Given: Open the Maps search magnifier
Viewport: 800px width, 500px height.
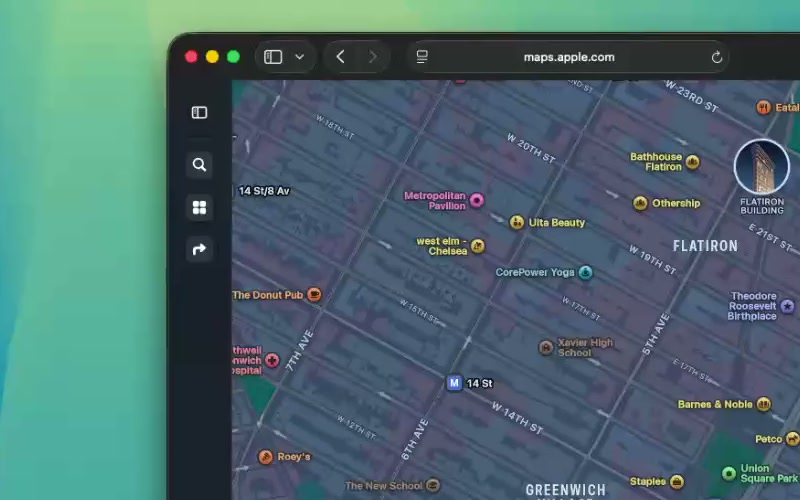Looking at the screenshot, I should click(199, 165).
